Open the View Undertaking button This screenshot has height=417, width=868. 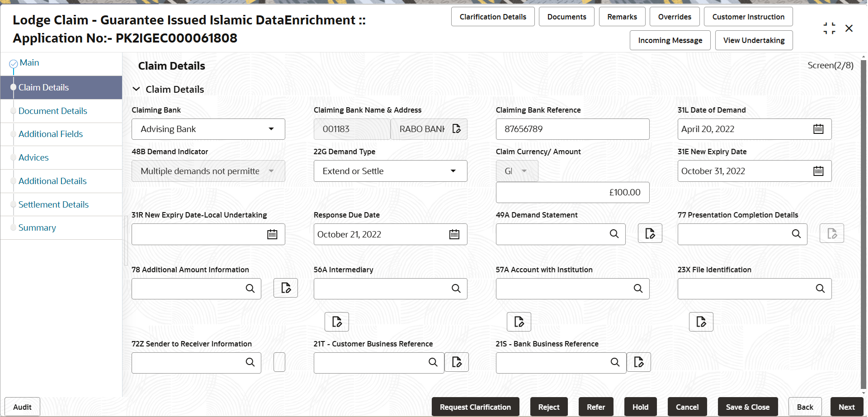point(754,40)
